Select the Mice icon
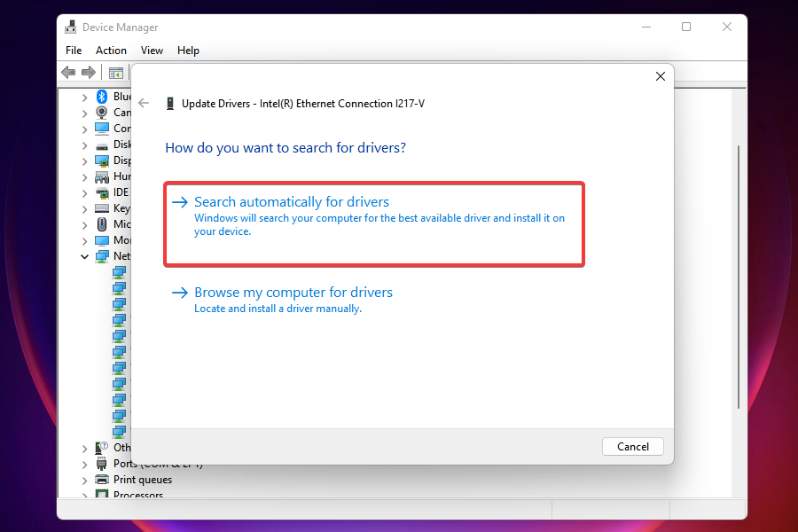The height and width of the screenshot is (532, 798). tap(102, 224)
